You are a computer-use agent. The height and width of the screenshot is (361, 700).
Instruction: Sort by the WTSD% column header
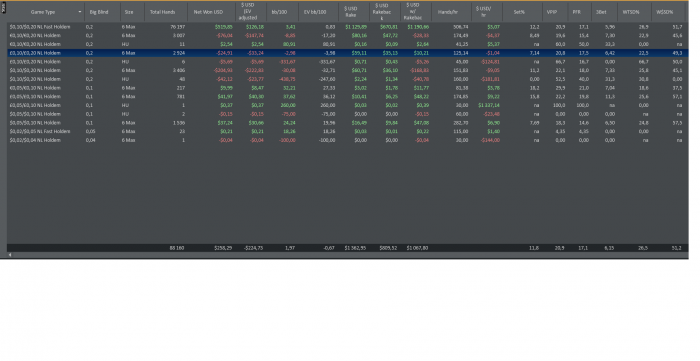click(631, 12)
